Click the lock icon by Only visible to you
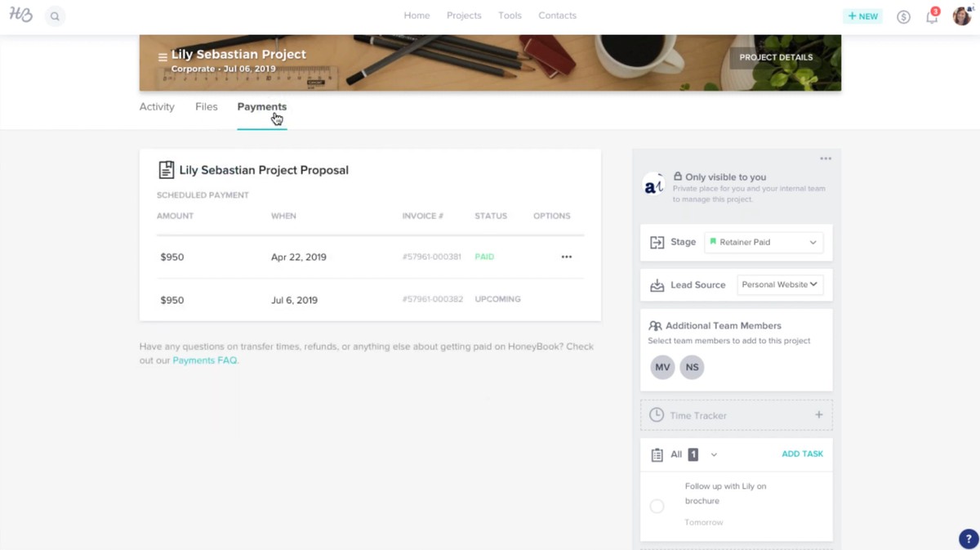Image resolution: width=980 pixels, height=550 pixels. [678, 177]
